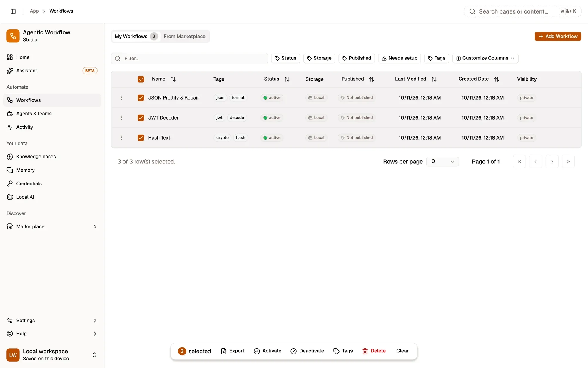Open the Memory page
Screen dimensions: 588x368
click(52, 170)
